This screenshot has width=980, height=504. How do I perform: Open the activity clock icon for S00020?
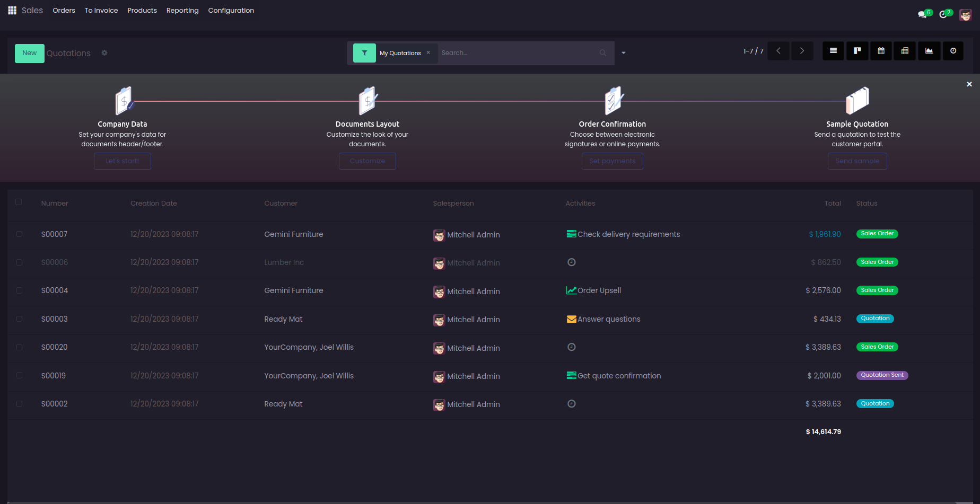(572, 347)
